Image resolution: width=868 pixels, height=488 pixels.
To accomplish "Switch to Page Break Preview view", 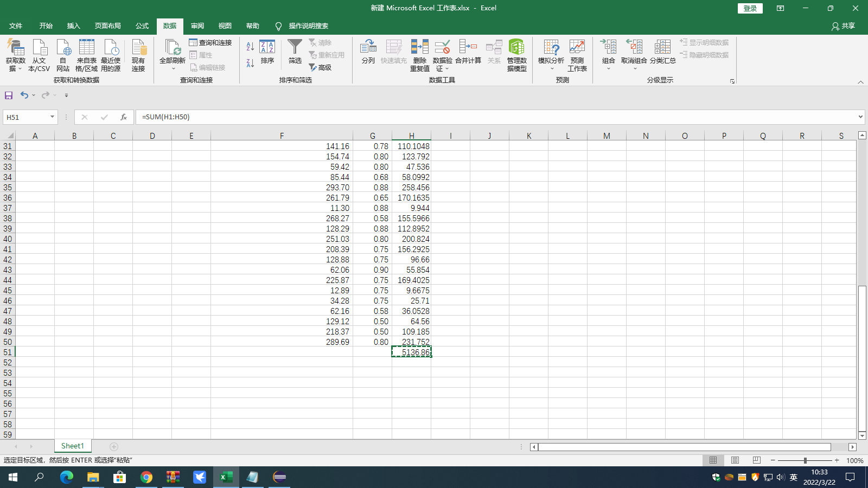I will click(757, 460).
